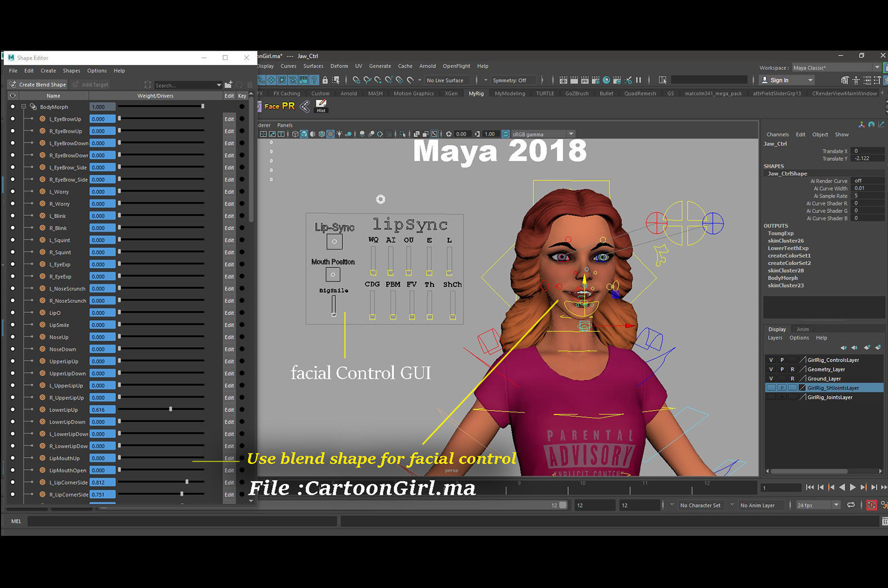888x588 pixels.
Task: Open the HumanIK character controls icon
Action: (856, 80)
